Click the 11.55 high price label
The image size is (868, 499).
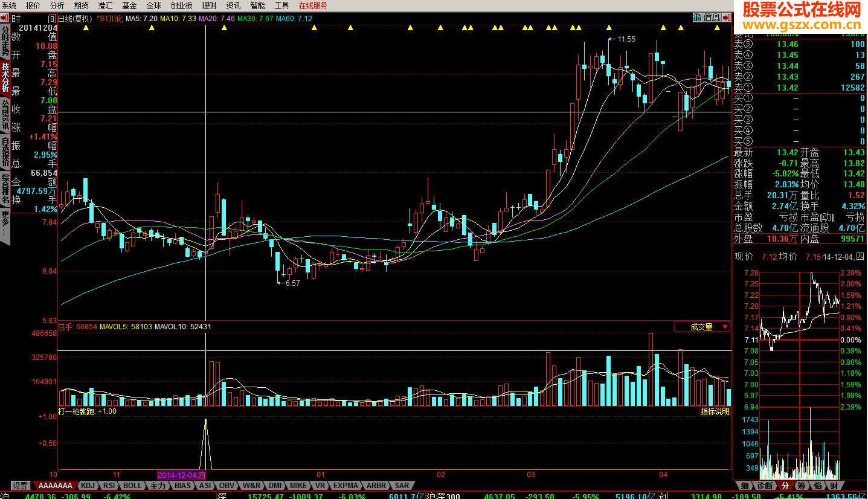626,39
